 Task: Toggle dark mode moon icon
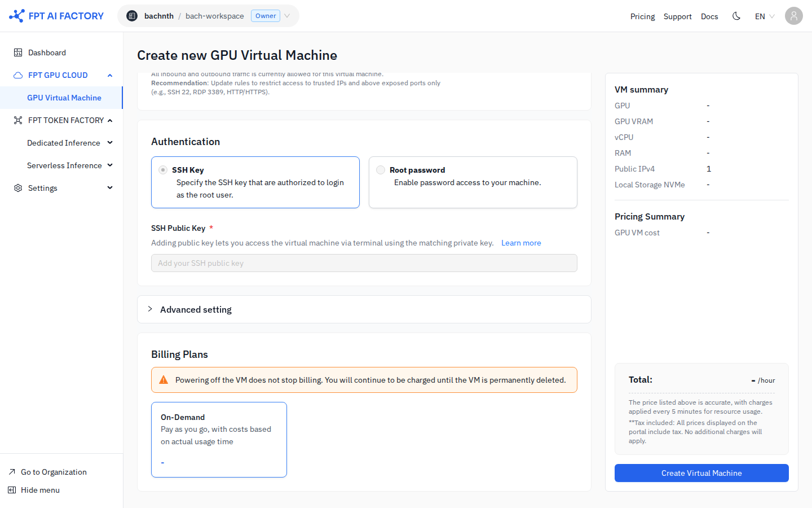click(x=736, y=16)
